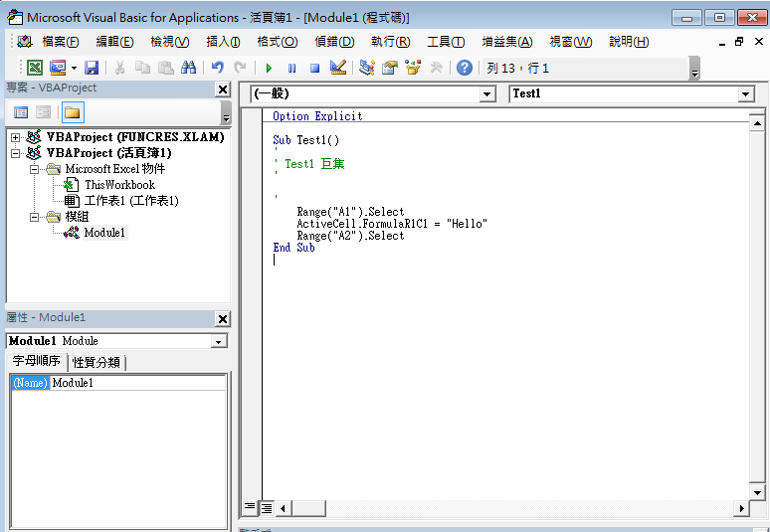
Task: Click the Find binoculars icon
Action: click(x=188, y=68)
